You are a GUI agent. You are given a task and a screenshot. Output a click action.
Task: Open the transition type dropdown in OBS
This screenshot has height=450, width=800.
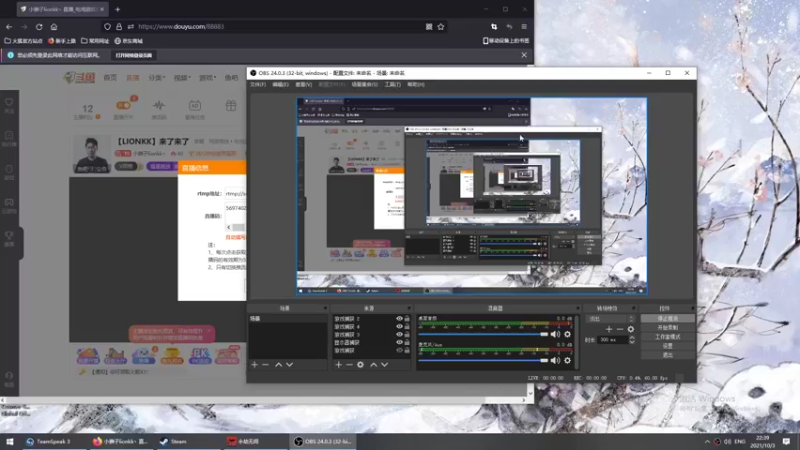[x=610, y=319]
